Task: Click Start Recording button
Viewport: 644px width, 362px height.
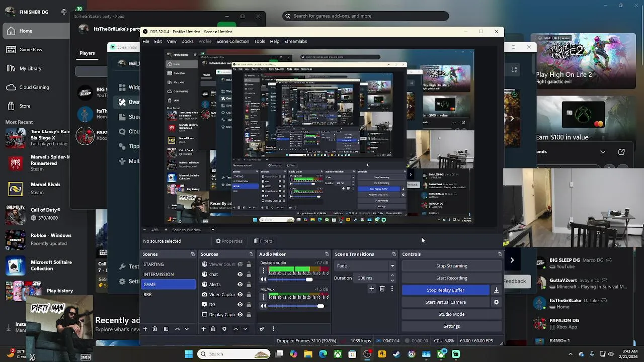Action: (x=451, y=278)
